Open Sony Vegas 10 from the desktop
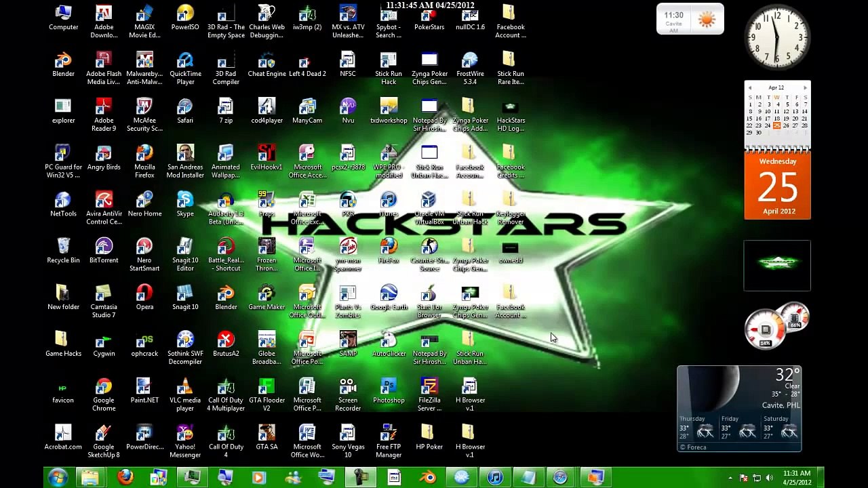 pyautogui.click(x=348, y=443)
